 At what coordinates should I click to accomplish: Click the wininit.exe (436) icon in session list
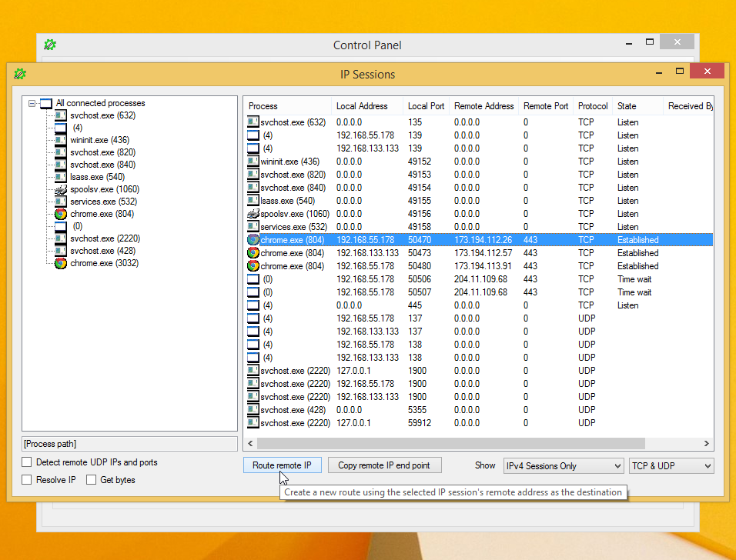point(253,162)
